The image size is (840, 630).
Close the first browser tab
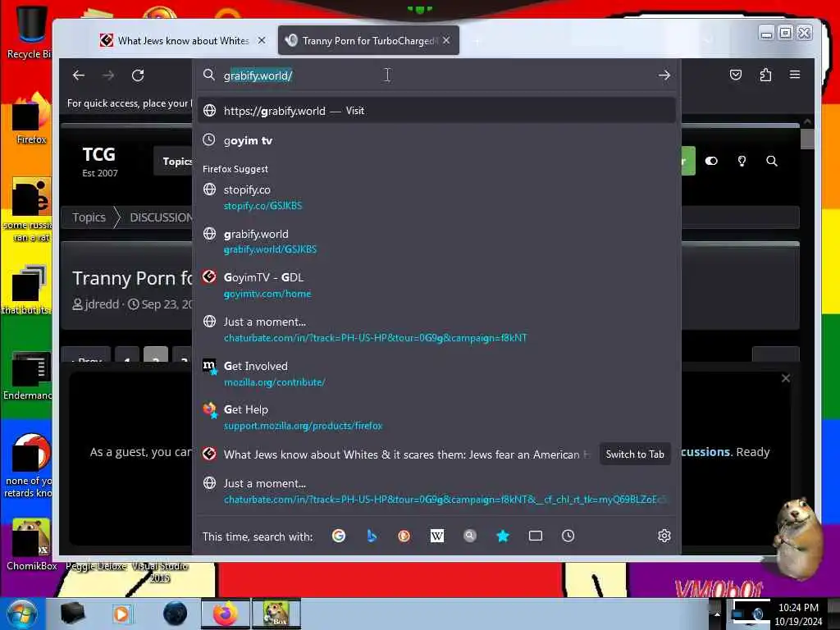[x=262, y=40]
